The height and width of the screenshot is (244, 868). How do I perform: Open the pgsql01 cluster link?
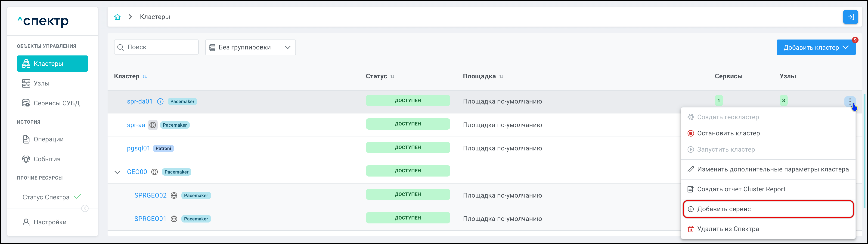[138, 148]
